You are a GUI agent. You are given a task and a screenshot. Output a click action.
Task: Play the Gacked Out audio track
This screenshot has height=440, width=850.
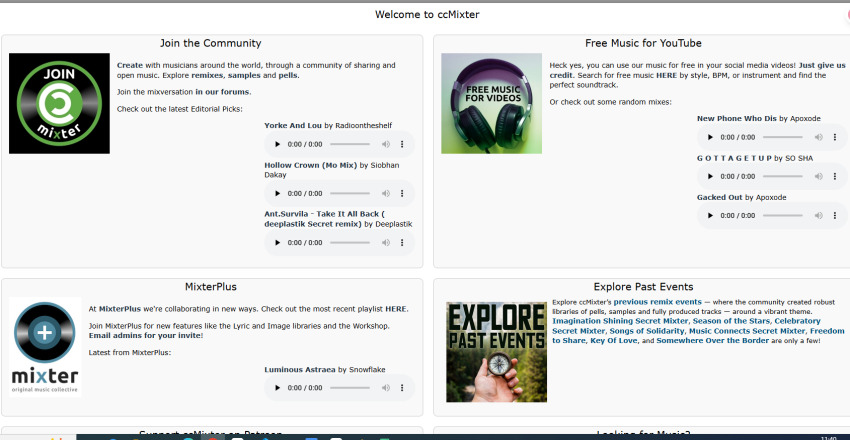(x=711, y=215)
